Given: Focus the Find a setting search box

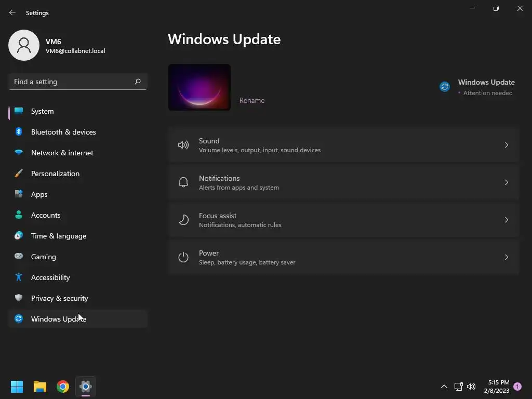Looking at the screenshot, I should click(78, 82).
